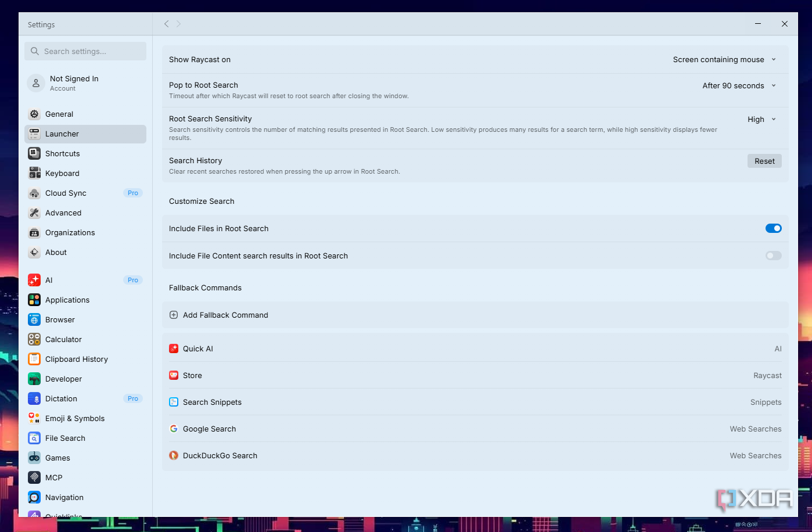
Task: Click the Navigation icon in sidebar
Action: [34, 498]
